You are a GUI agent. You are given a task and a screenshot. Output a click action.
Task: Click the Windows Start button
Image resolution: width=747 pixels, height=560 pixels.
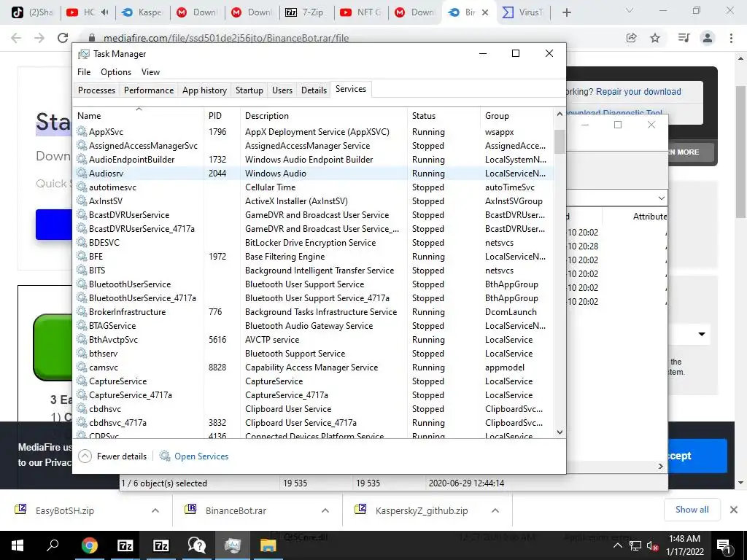[18, 545]
